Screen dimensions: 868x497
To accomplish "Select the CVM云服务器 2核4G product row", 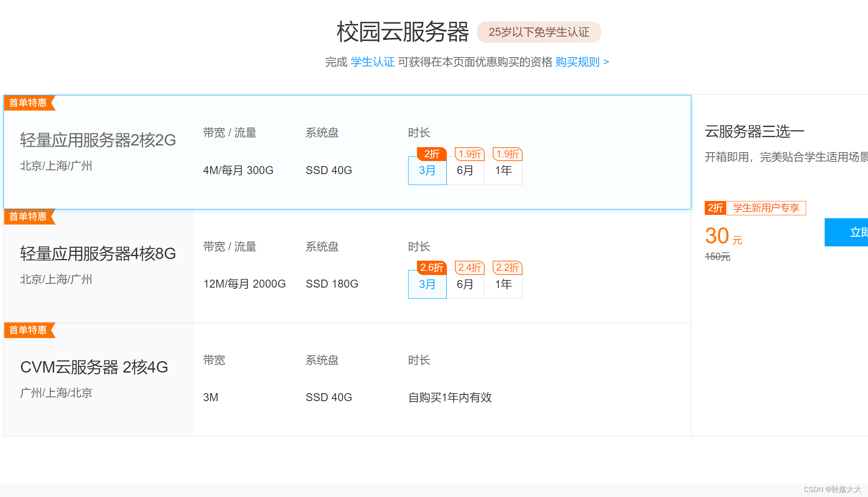I will click(x=94, y=367).
